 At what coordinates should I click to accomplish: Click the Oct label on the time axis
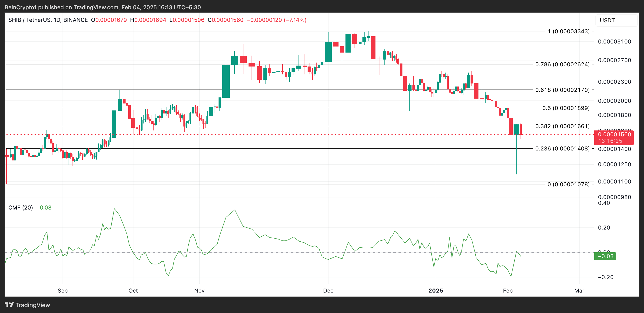click(x=133, y=290)
